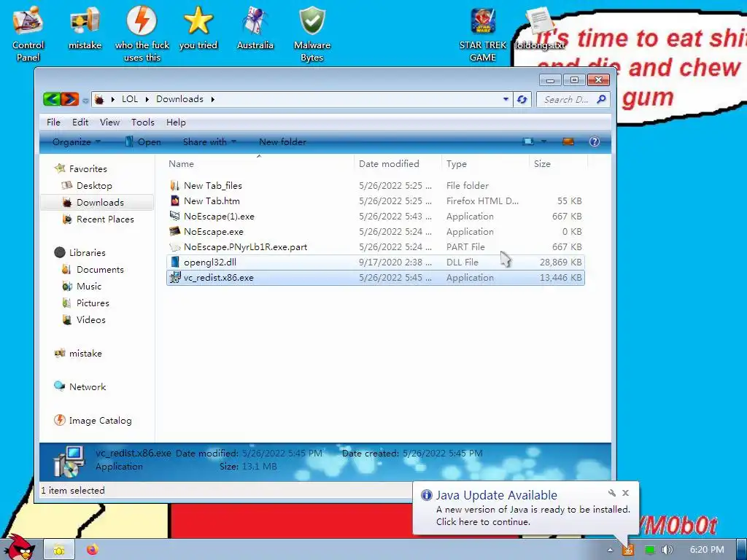Open the volume tray icon
The width and height of the screenshot is (747, 560).
tap(667, 550)
